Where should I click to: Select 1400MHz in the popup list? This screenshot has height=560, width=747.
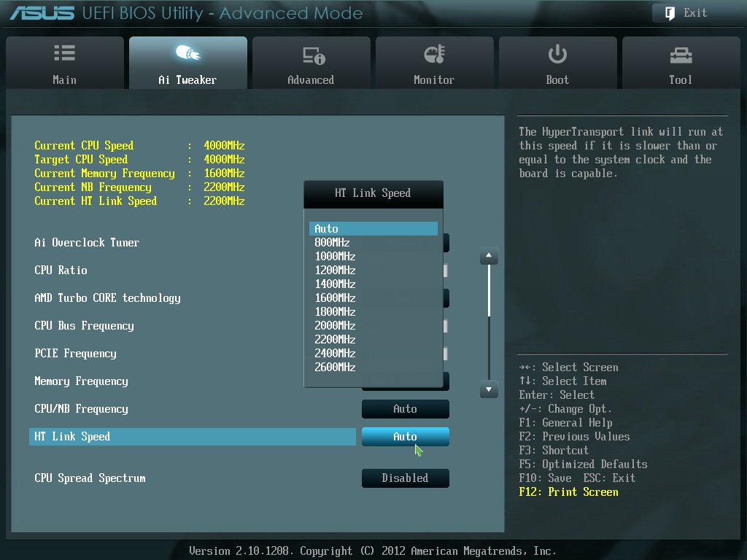pyautogui.click(x=373, y=284)
